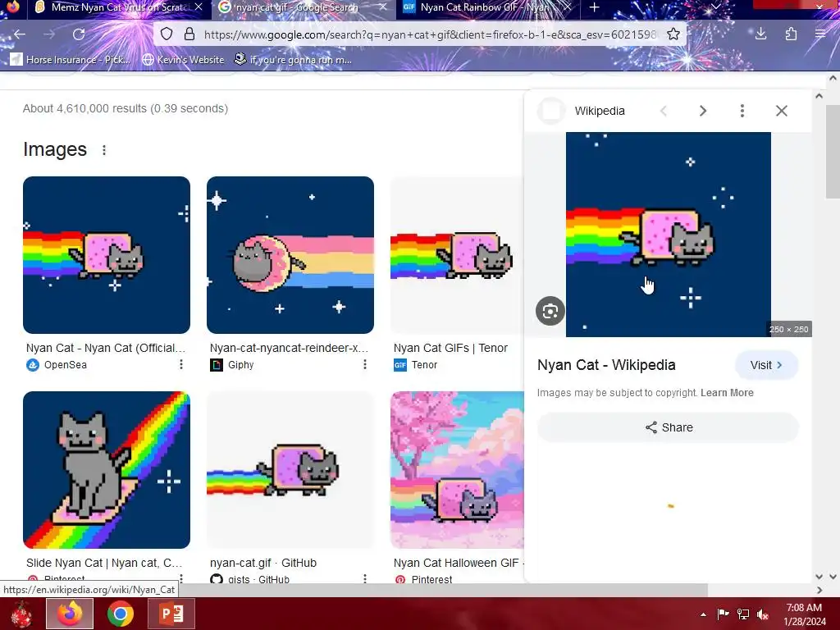This screenshot has height=630, width=840.
Task: Click the Tenor source icon
Action: pyautogui.click(x=400, y=365)
